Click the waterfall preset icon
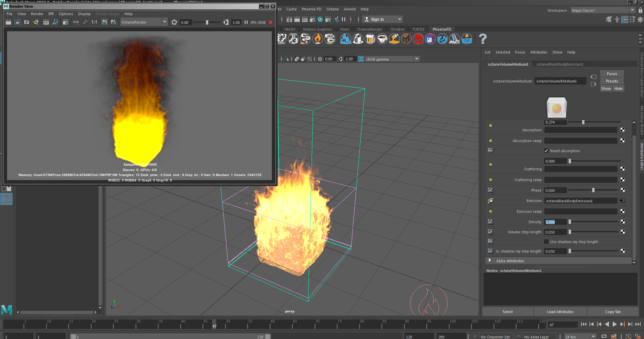This screenshot has height=339, width=644. 454,39
